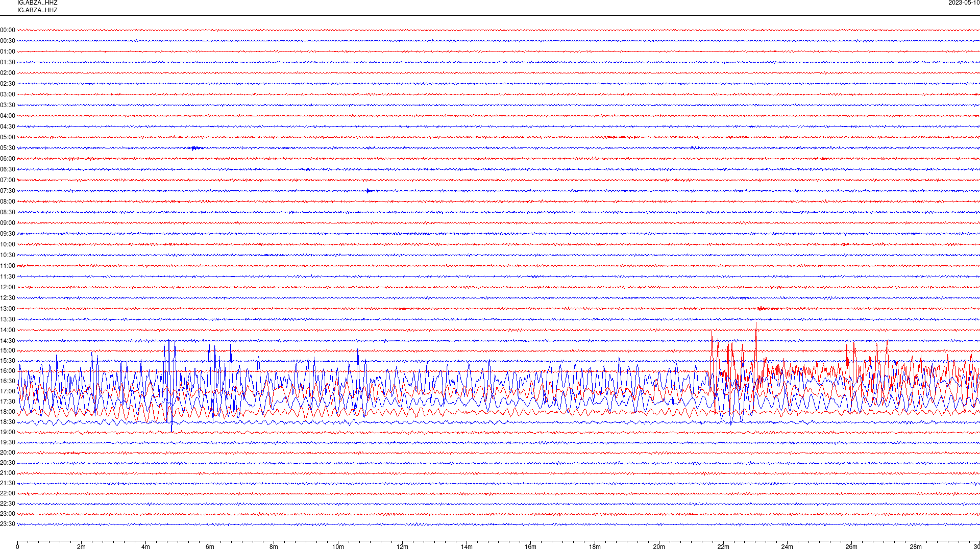
Task: Click the 8m tick on time axis
Action: [x=274, y=547]
